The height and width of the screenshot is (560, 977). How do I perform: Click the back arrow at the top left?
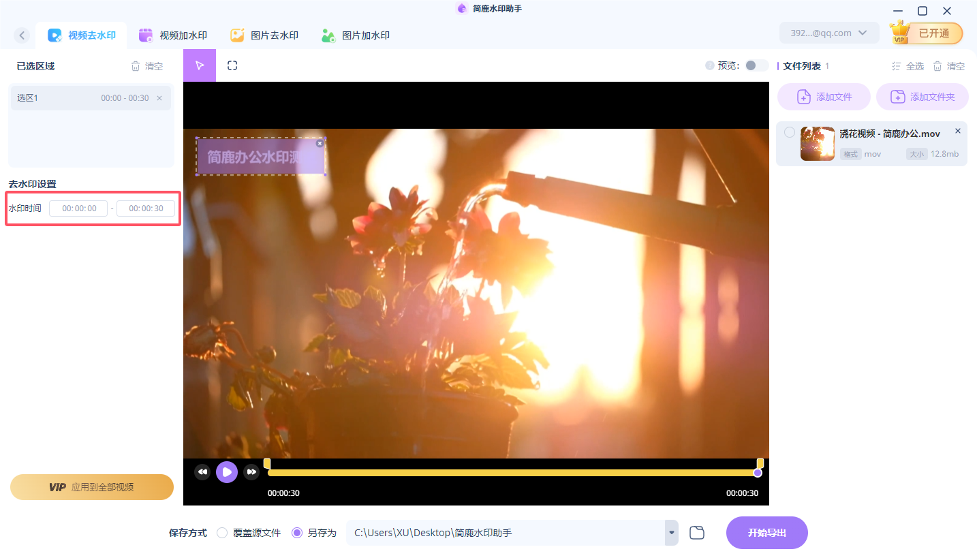(x=21, y=35)
